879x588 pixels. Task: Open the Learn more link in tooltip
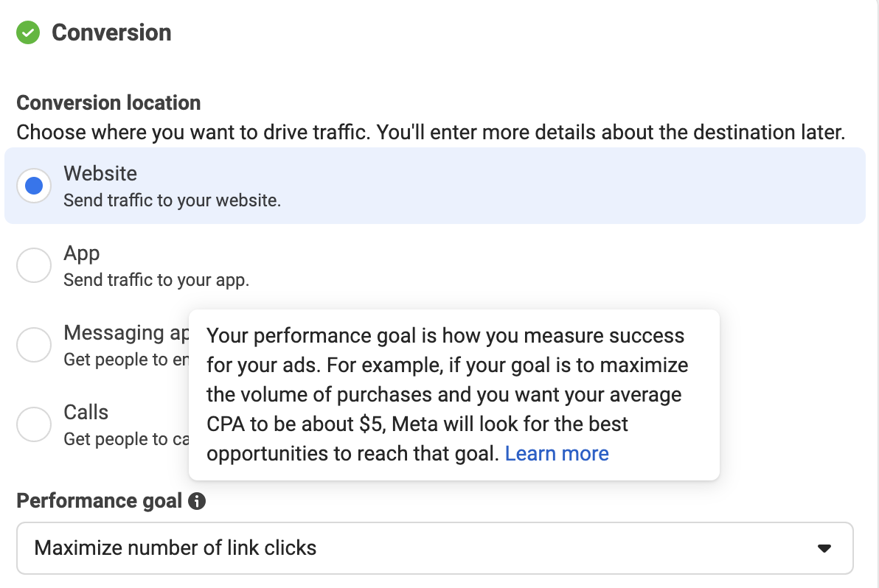click(557, 454)
